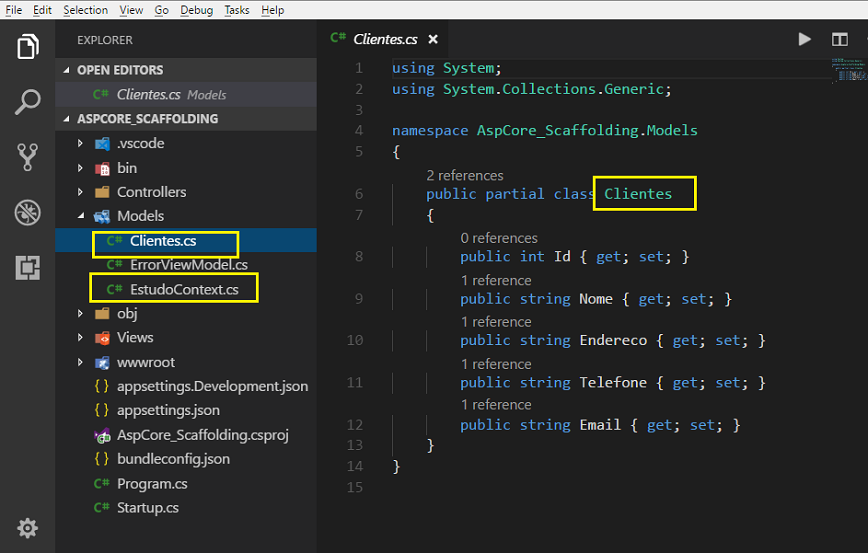Click '1 reference' code lens above Telefone
Viewport: 868px width, 553px height.
(496, 364)
